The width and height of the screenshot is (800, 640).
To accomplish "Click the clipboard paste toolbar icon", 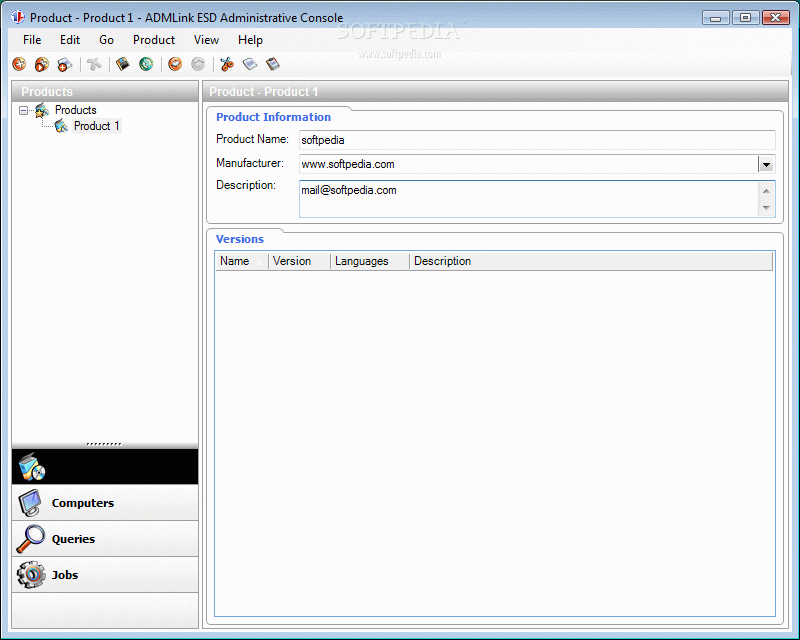I will point(272,64).
